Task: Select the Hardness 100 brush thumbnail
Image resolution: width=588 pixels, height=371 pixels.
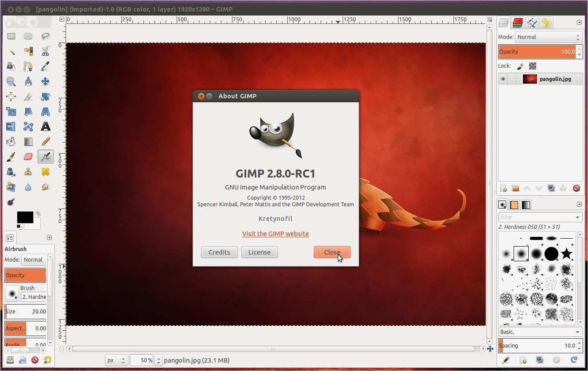Action: 551,254
